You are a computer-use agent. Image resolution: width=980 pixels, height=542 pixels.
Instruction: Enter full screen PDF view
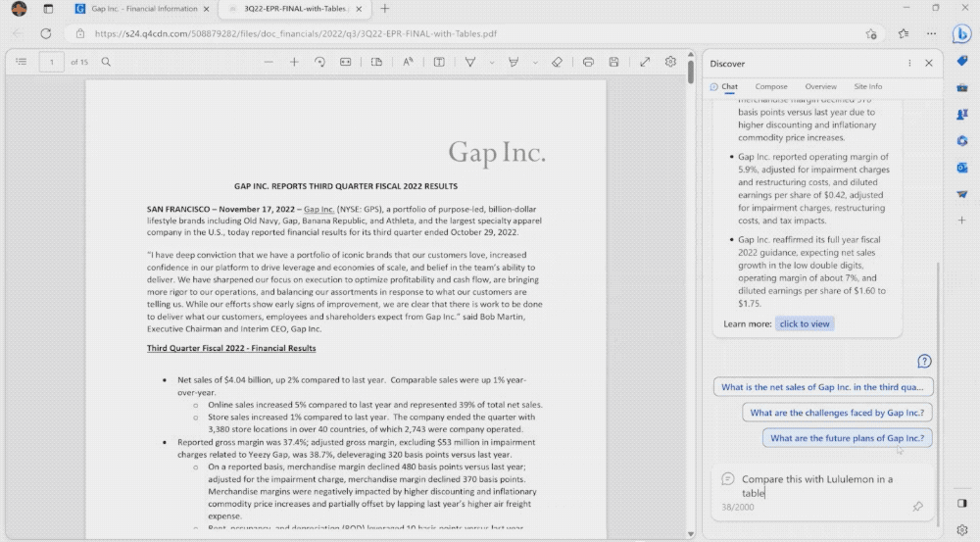point(645,62)
